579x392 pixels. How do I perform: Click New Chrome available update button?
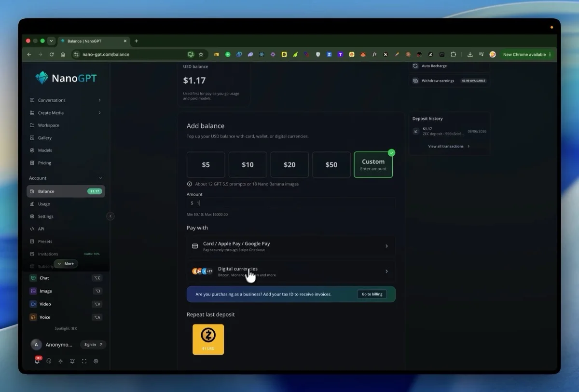[526, 54]
